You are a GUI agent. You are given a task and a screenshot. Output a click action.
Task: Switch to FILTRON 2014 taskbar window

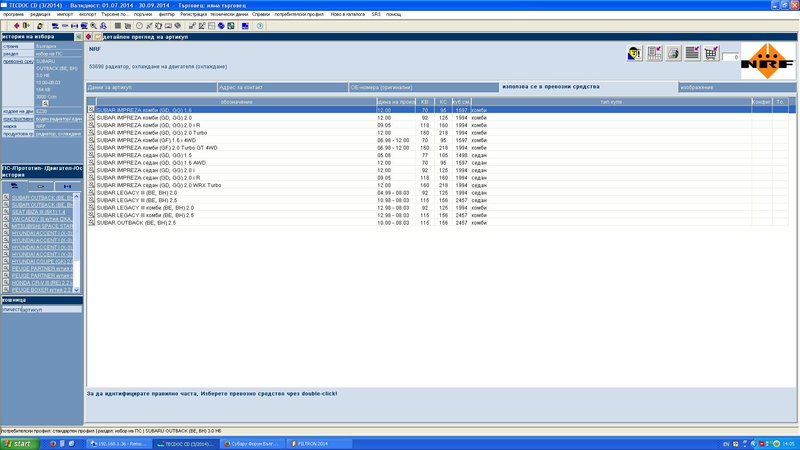tap(319, 444)
